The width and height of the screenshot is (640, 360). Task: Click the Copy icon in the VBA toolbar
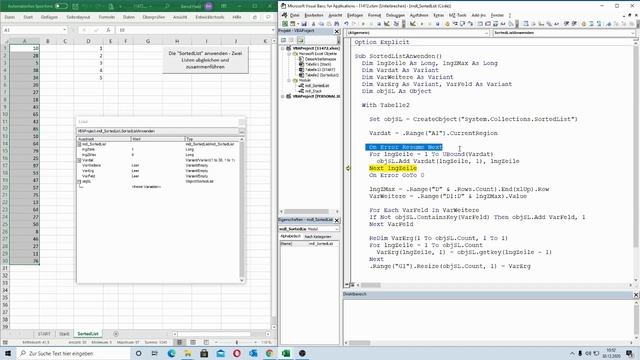(321, 24)
